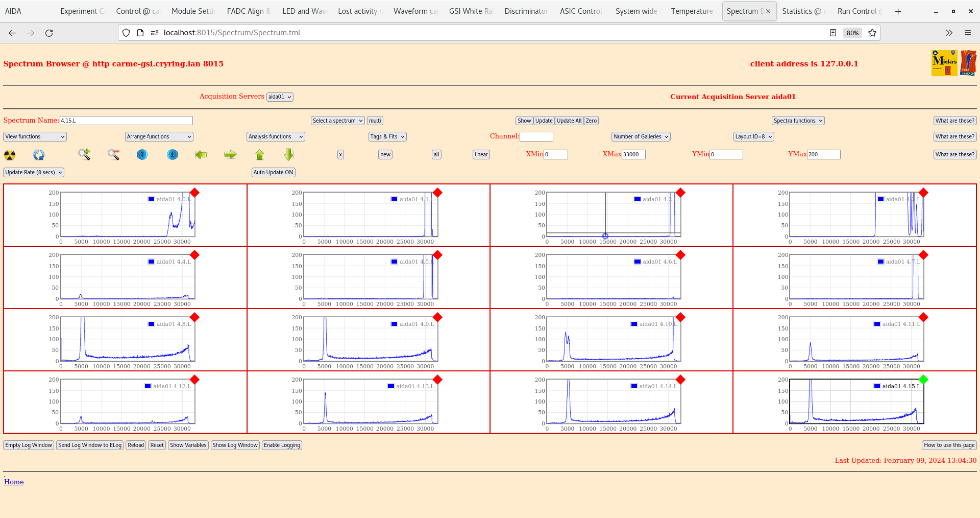Click the blue circle down-arrow icon
The width and height of the screenshot is (980, 518).
click(142, 154)
